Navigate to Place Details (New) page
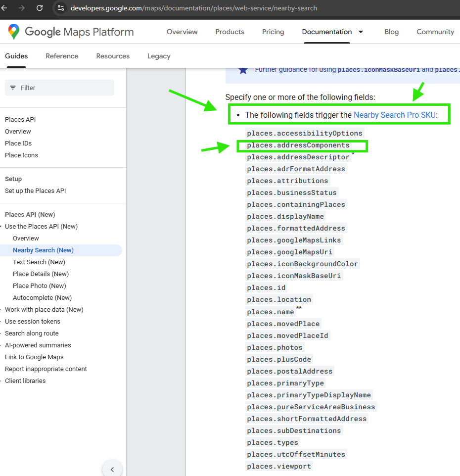 coord(41,274)
